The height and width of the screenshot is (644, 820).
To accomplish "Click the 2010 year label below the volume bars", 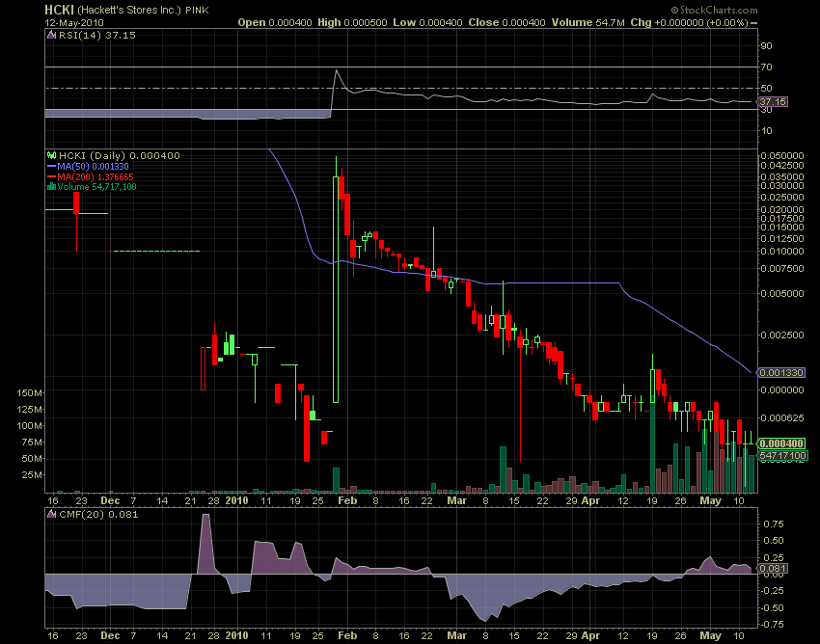I will pyautogui.click(x=236, y=500).
